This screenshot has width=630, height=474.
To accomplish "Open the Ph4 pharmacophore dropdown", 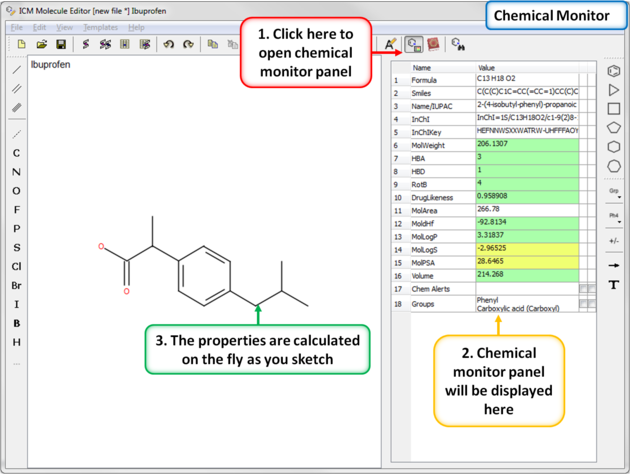I will coord(614,216).
